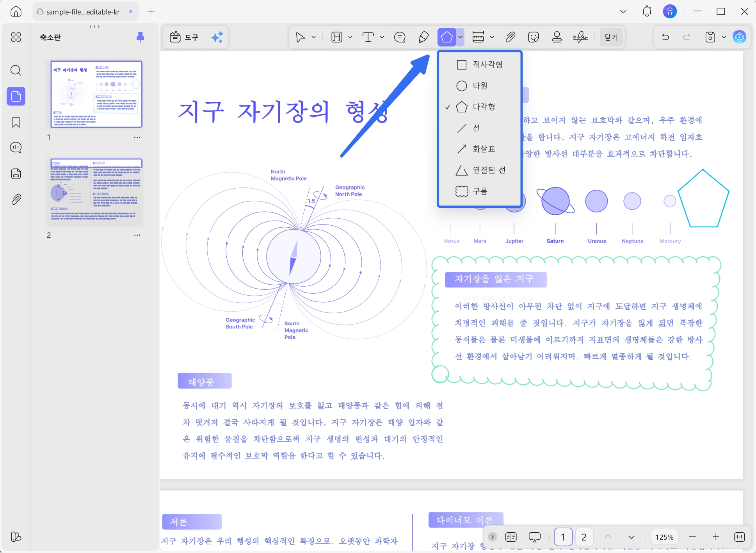
Task: Select the highlight text tool
Action: coord(336,37)
